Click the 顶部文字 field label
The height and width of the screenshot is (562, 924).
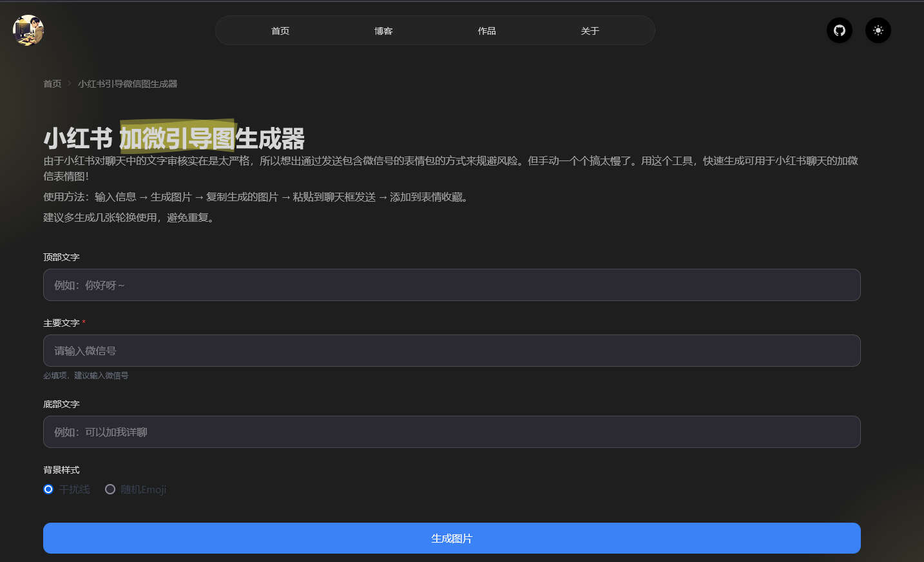point(61,257)
